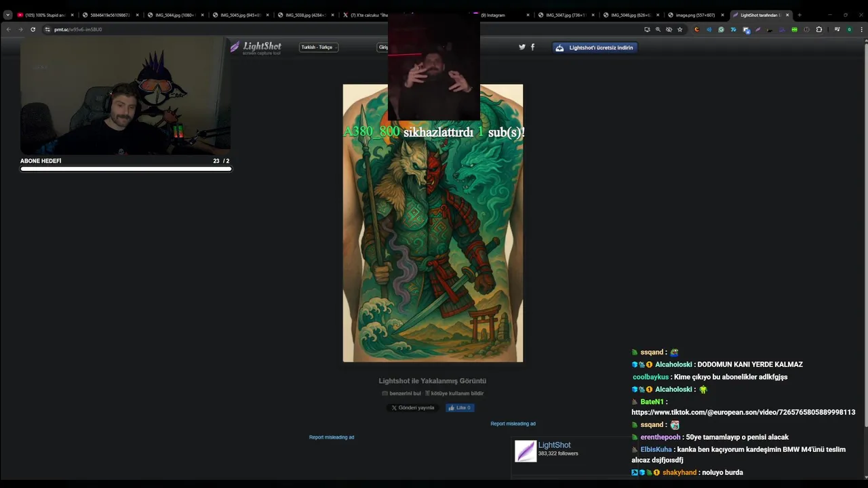
Task: Switch to the IMG_5038.jpg tab
Action: coord(305,15)
